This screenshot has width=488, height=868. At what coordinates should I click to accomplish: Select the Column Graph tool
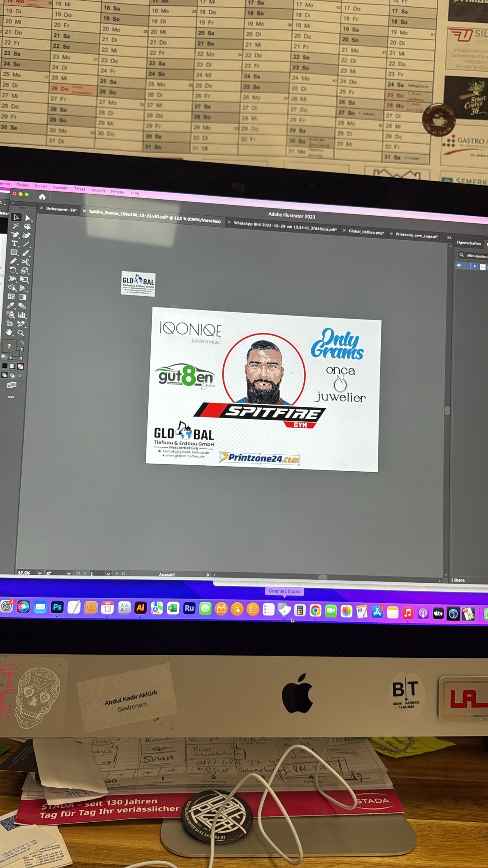[x=22, y=315]
